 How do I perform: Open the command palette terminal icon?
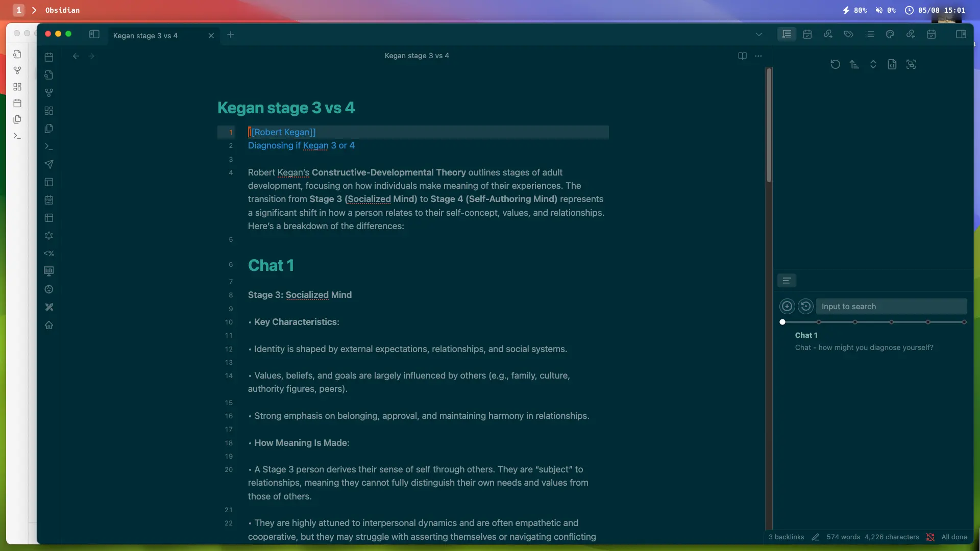click(x=49, y=146)
